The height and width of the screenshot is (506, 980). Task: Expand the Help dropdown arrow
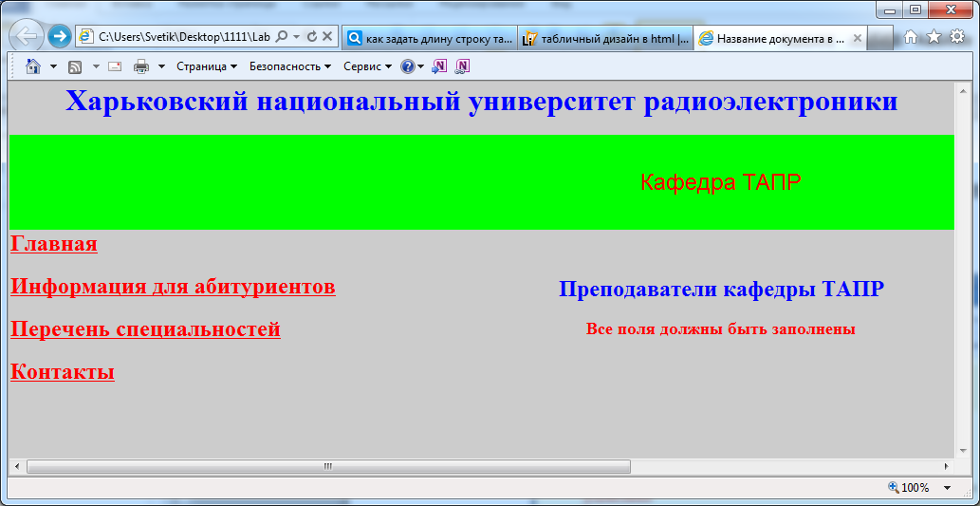tap(420, 66)
